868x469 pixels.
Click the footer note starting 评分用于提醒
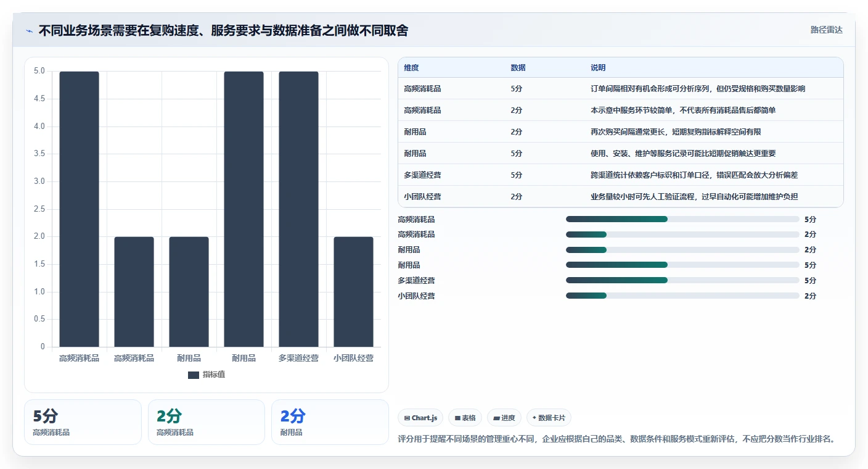click(x=617, y=439)
